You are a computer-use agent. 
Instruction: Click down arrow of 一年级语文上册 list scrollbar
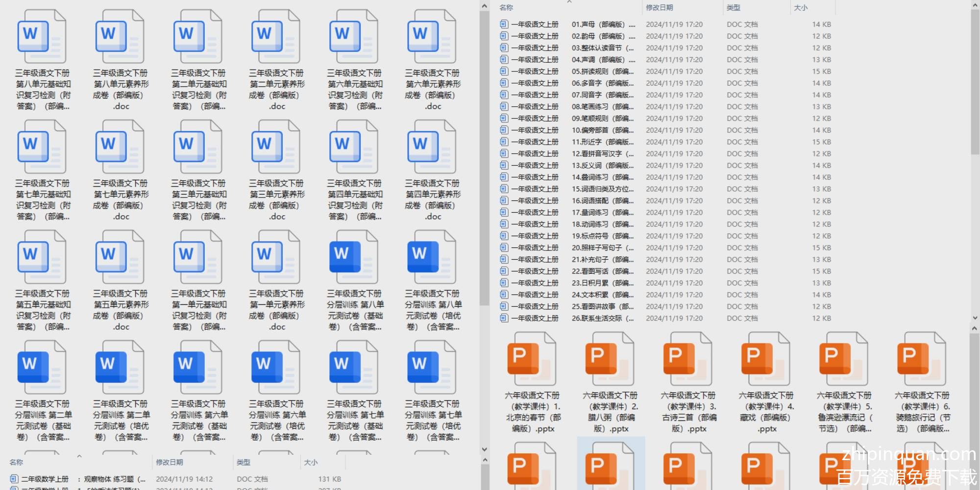pyautogui.click(x=975, y=318)
